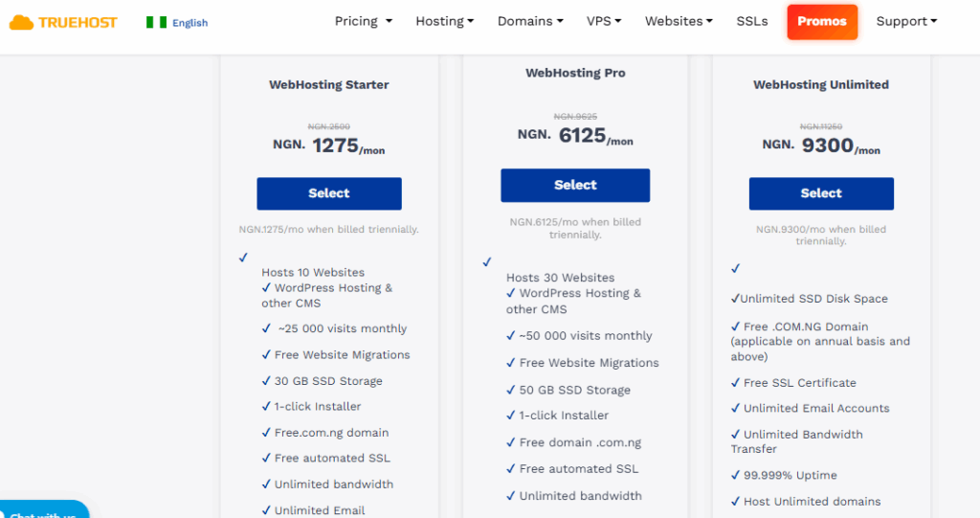Click checkmark beside '1-click Installer' in Pro plan
This screenshot has height=518, width=980.
511,415
